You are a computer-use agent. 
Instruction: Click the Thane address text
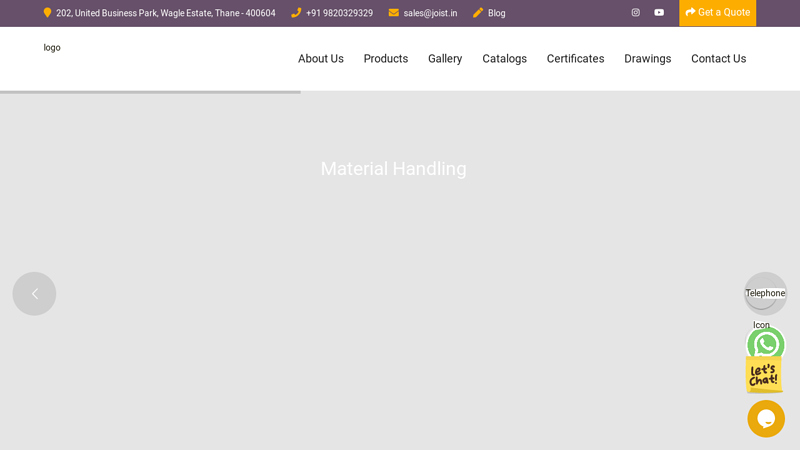coord(166,13)
